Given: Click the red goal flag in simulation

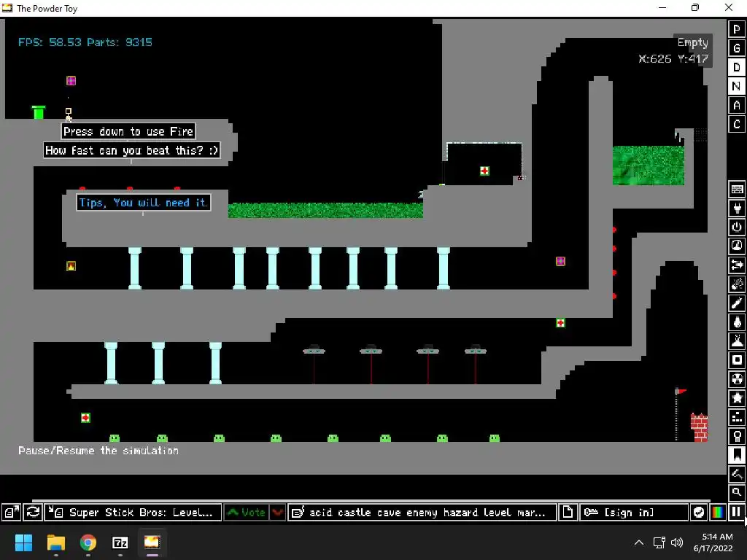Looking at the screenshot, I should (x=682, y=392).
